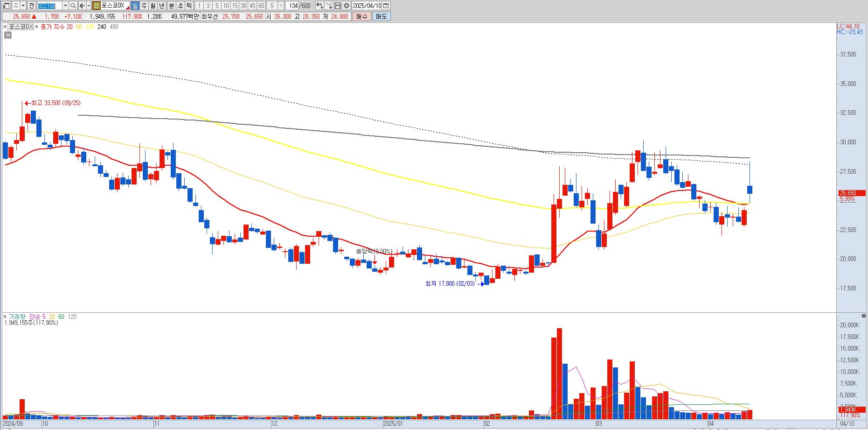Expand the stock code history dropdown
Viewport: 868px width, 430px height.
65,6
